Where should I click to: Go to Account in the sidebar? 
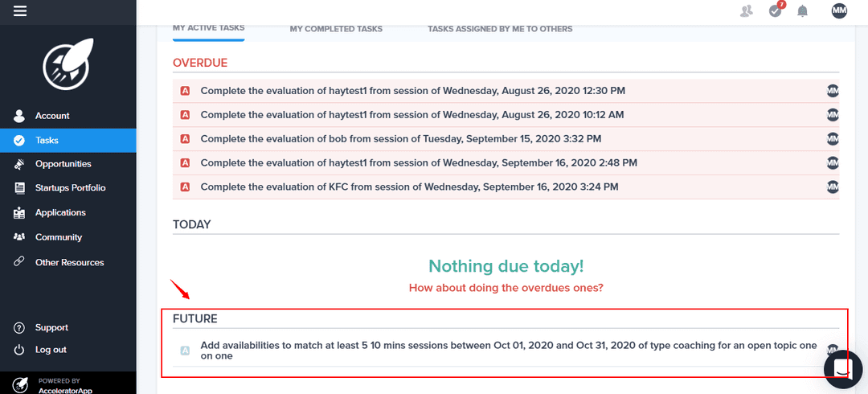pyautogui.click(x=52, y=116)
